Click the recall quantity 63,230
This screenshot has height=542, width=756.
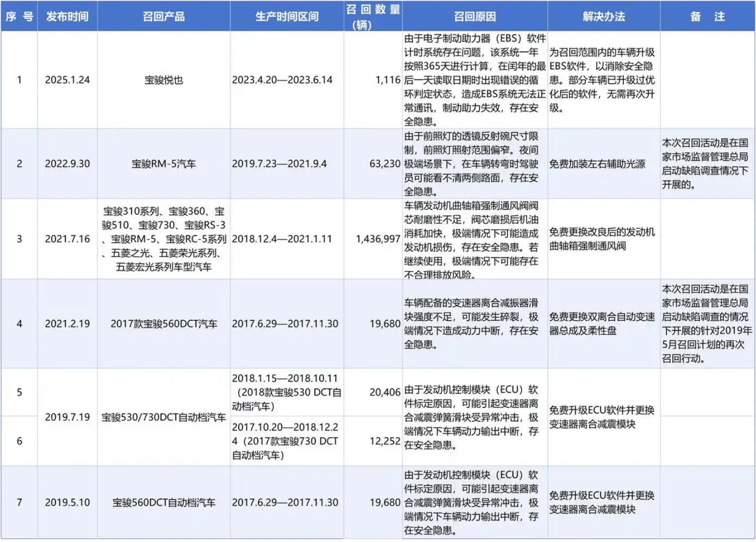click(373, 164)
